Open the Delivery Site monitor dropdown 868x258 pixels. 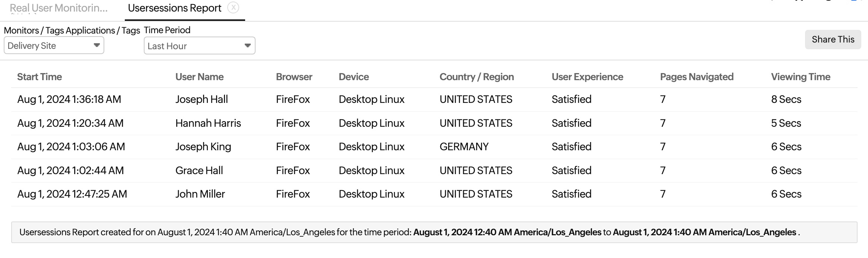[54, 45]
